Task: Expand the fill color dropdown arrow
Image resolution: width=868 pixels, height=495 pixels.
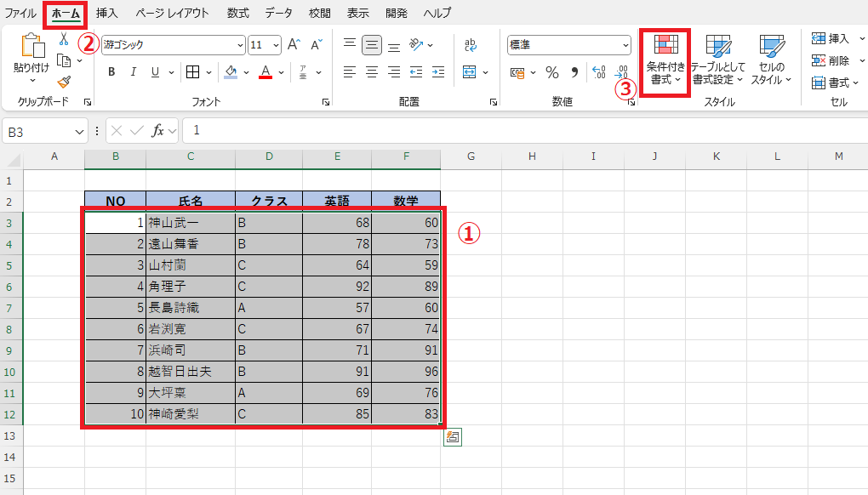Action: point(246,72)
